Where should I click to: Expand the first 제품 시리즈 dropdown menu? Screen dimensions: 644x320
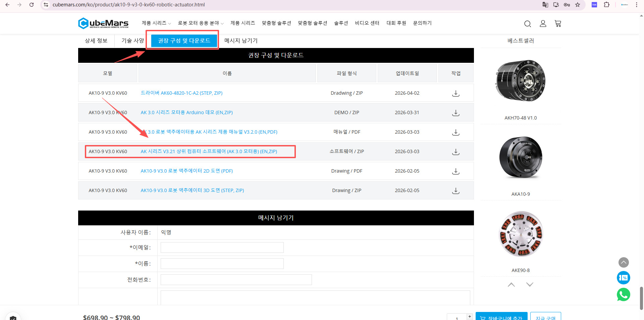click(x=156, y=23)
